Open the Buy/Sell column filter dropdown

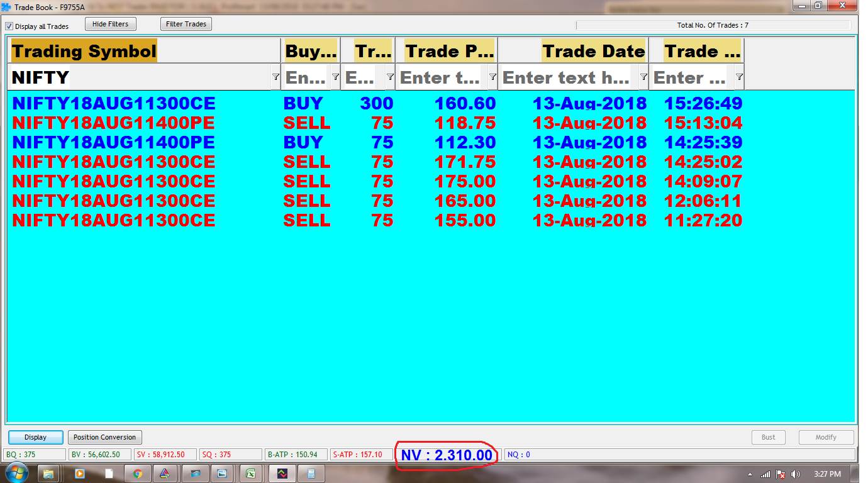coord(335,77)
